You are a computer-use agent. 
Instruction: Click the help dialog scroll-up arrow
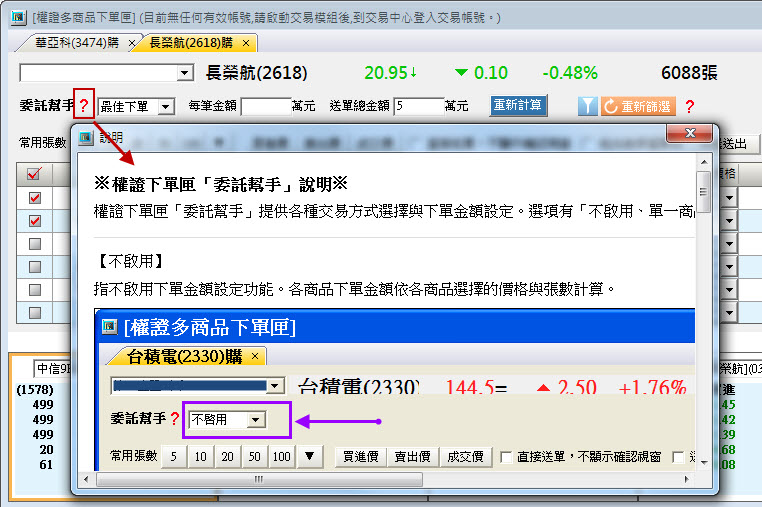coord(703,162)
